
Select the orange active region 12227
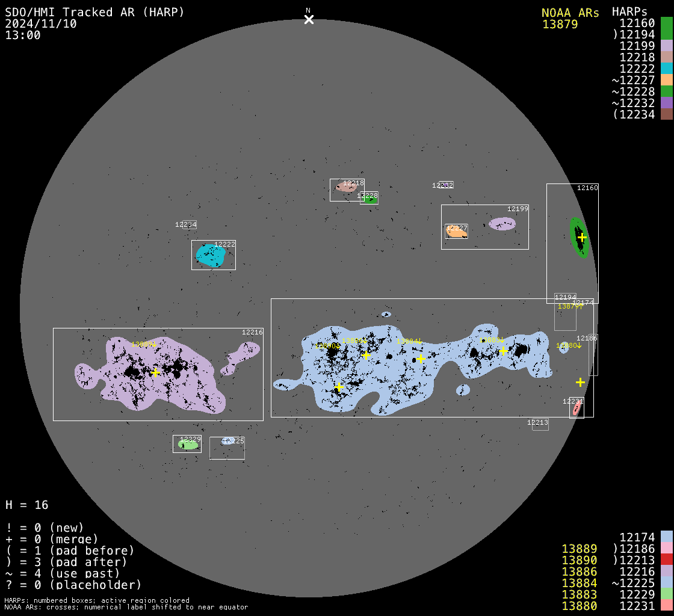tap(456, 232)
